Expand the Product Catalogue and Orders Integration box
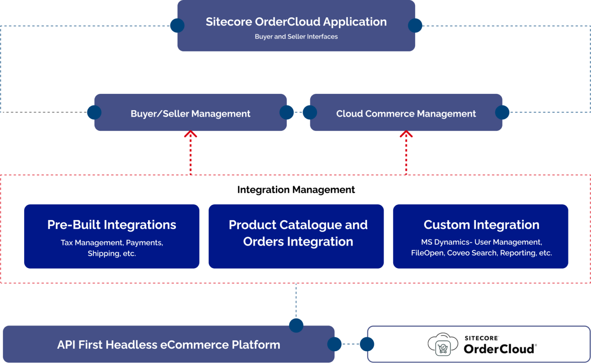 tap(296, 236)
